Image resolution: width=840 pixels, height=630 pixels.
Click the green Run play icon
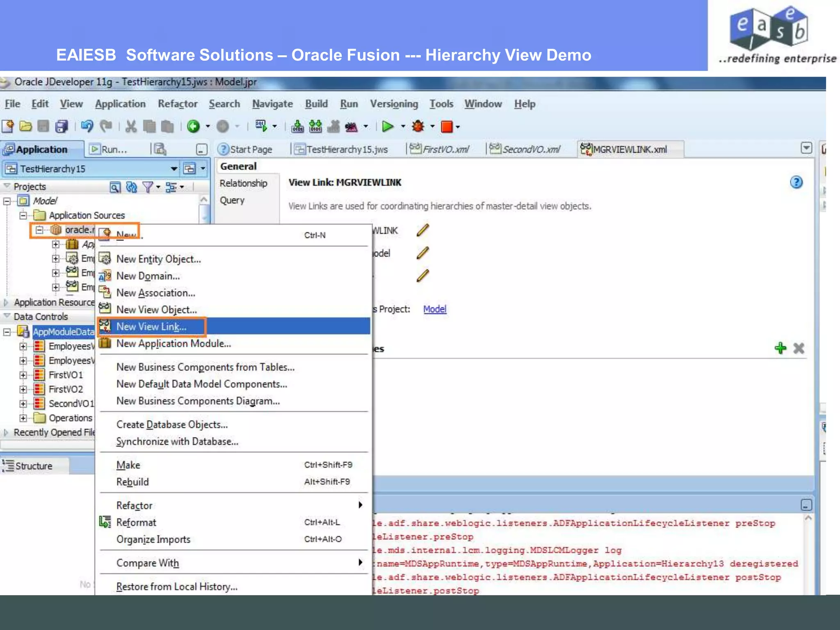click(x=388, y=126)
